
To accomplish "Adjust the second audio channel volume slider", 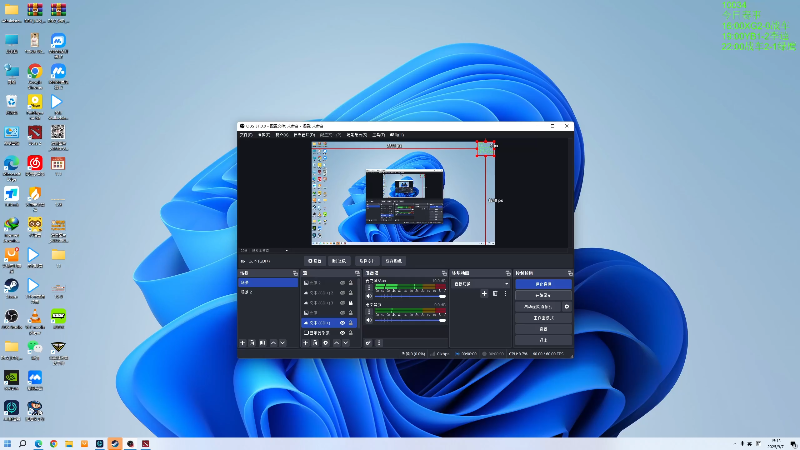I will pyautogui.click(x=410, y=320).
